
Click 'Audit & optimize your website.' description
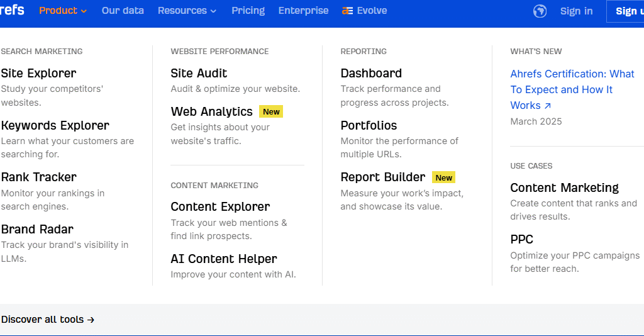235,89
